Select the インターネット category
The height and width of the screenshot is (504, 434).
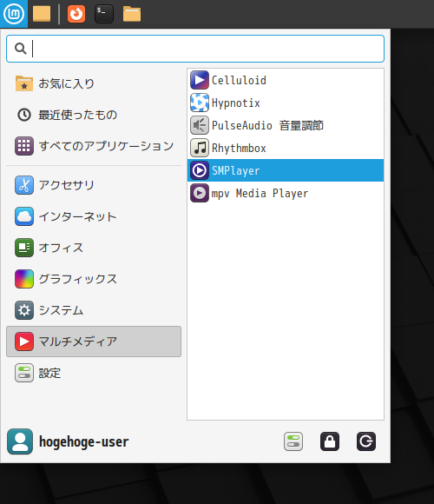[94, 216]
